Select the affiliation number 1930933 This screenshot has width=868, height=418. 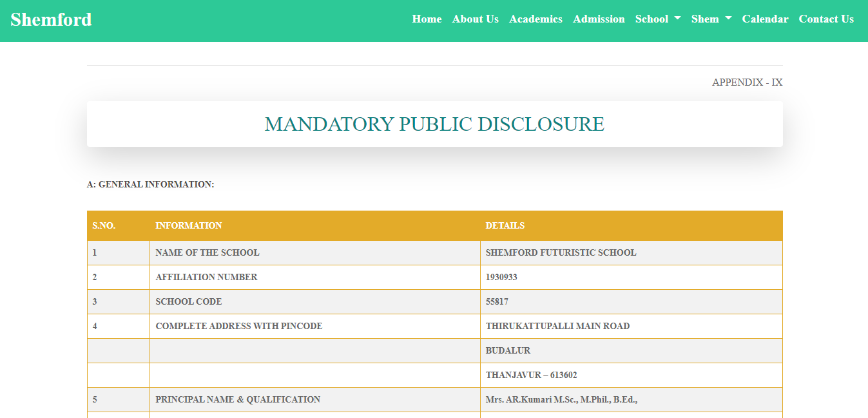point(632,277)
